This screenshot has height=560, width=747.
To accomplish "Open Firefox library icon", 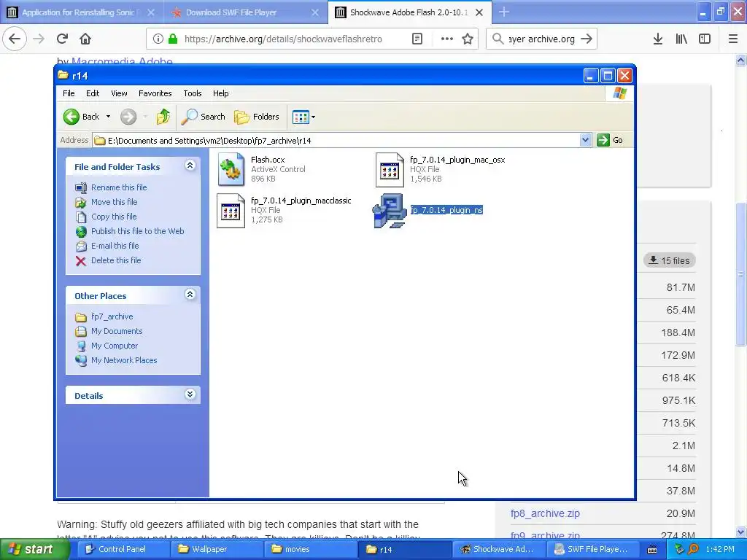I will tap(681, 39).
